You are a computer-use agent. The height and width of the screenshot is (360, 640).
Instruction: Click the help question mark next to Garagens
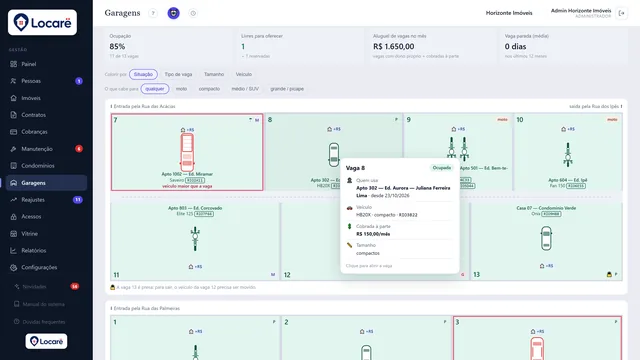coord(153,13)
